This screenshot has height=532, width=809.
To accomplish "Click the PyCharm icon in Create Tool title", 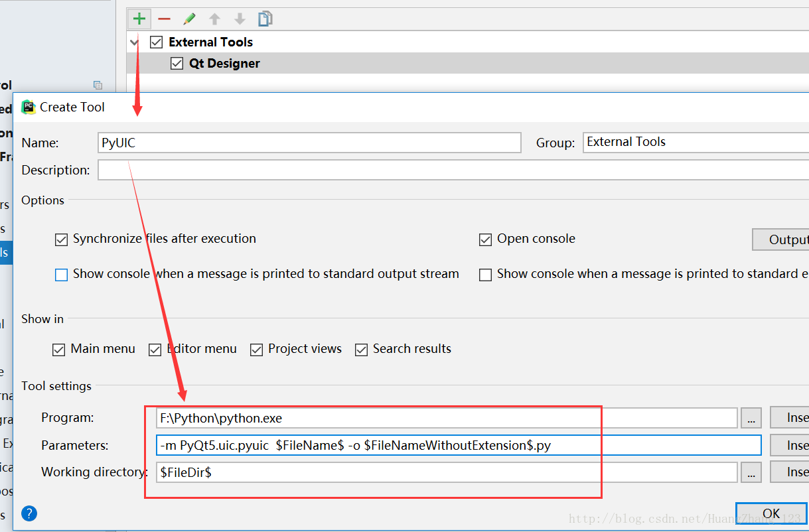I will [x=28, y=107].
